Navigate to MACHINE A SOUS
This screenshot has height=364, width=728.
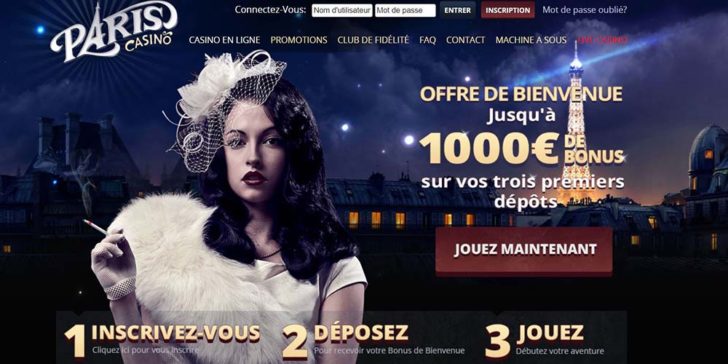click(x=531, y=40)
